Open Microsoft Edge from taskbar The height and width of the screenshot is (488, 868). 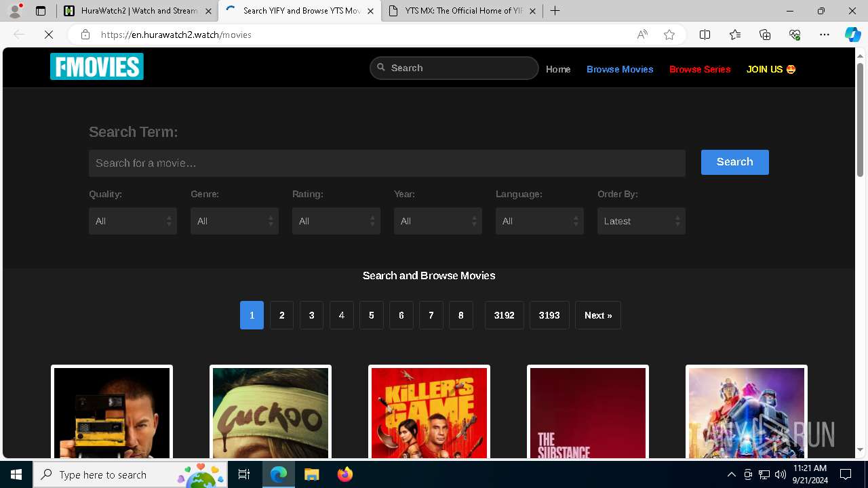[279, 474]
